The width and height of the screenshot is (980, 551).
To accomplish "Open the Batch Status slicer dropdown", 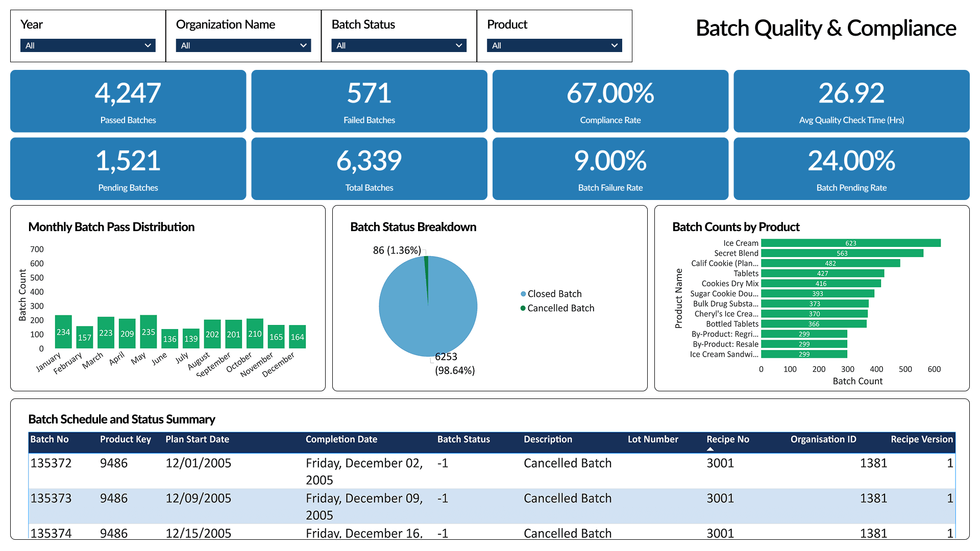I will (x=399, y=45).
